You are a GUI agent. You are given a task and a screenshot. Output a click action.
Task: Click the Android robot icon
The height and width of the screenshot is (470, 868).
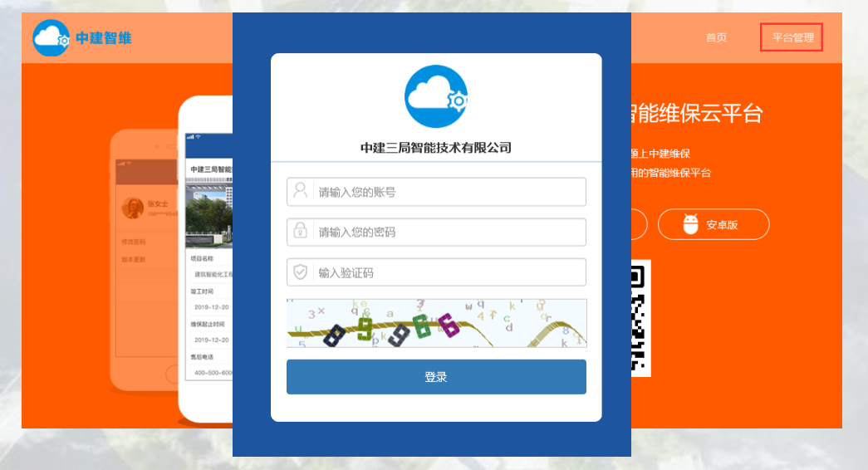pos(690,224)
